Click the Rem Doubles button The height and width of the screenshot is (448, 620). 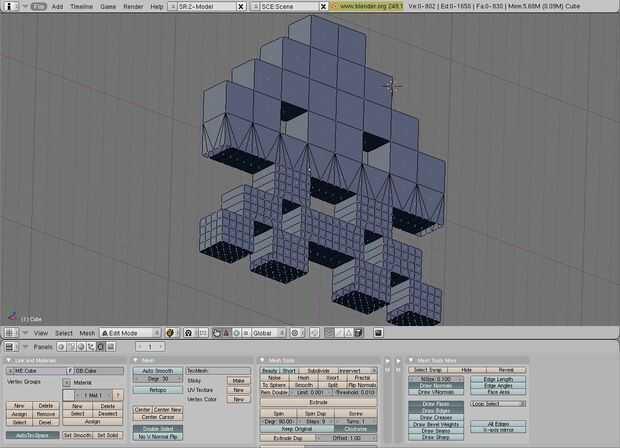[274, 392]
